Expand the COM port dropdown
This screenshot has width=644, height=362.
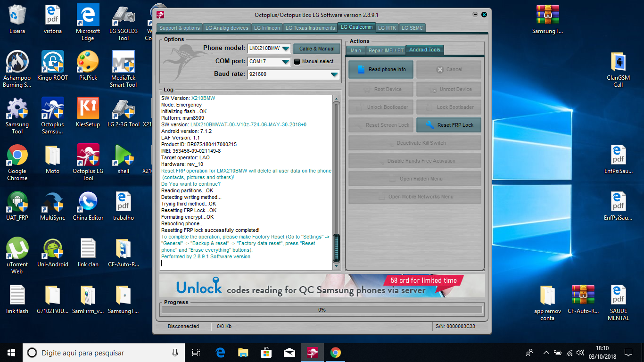pos(286,61)
